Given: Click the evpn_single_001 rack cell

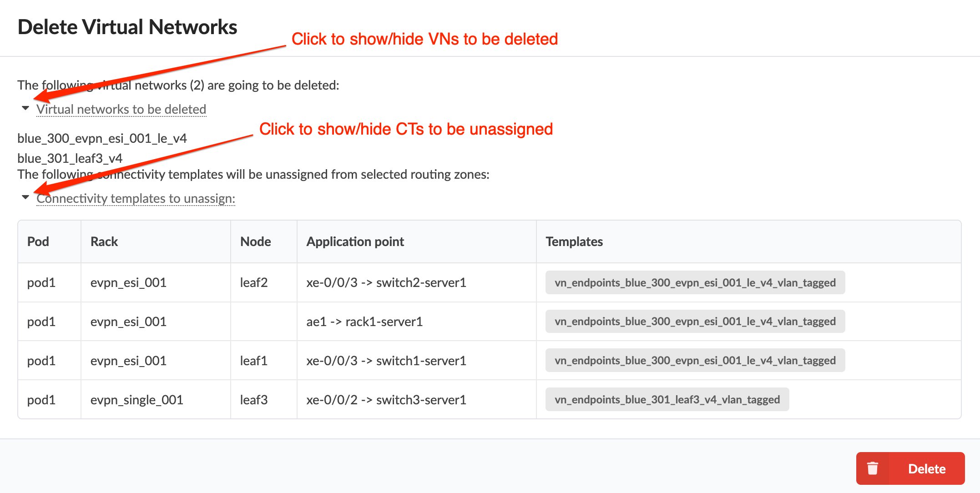Looking at the screenshot, I should pos(136,399).
